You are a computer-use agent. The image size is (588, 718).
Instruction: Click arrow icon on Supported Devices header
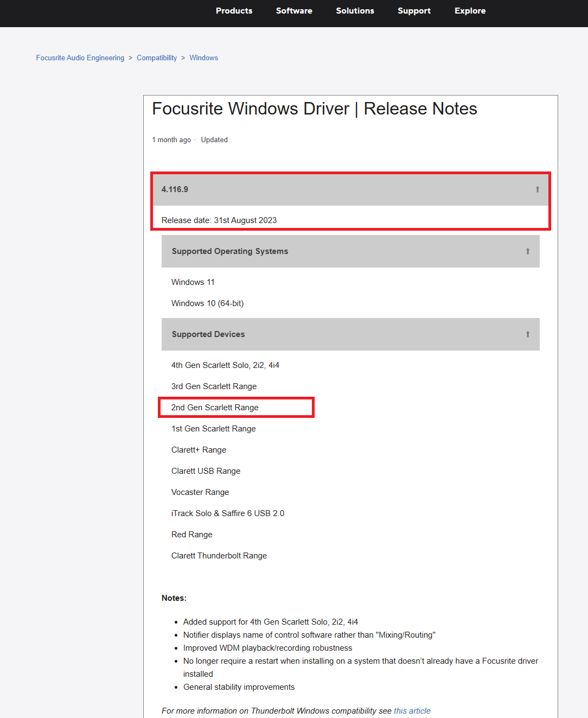tap(528, 334)
